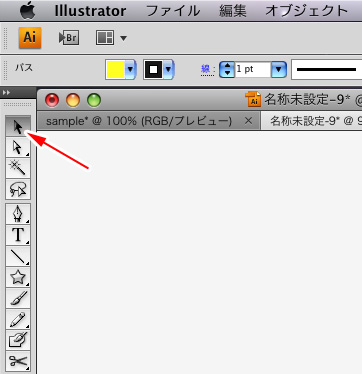
Task: Click the orange Ai application icon
Action: [x=30, y=38]
